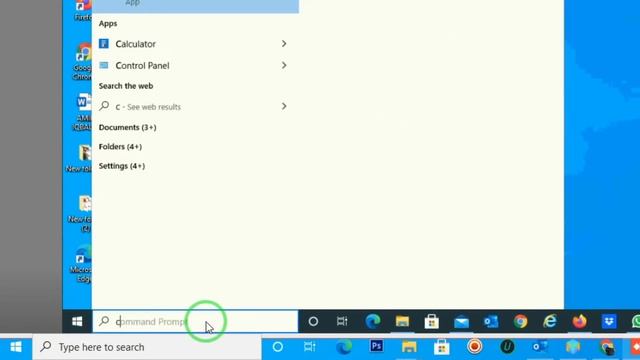Select the Microsoft Edge desktop shortcut
Image resolution: width=640 pixels, height=360 pixels.
[x=81, y=264]
